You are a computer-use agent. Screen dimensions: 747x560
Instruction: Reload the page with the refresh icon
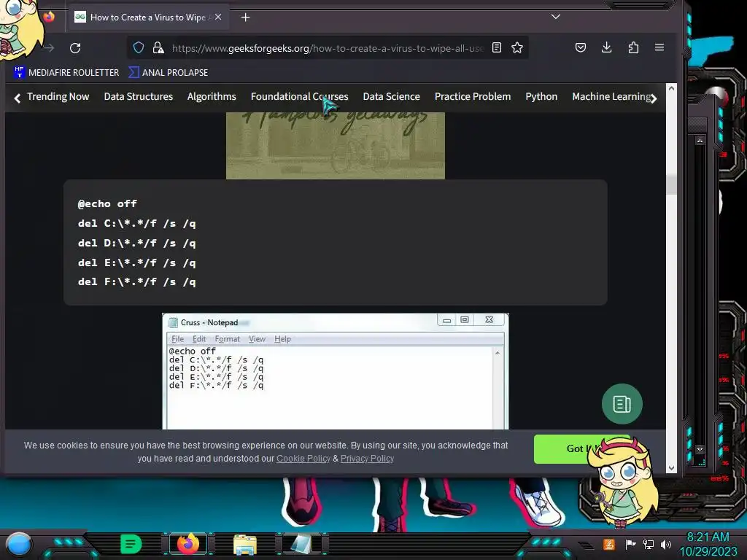point(75,47)
